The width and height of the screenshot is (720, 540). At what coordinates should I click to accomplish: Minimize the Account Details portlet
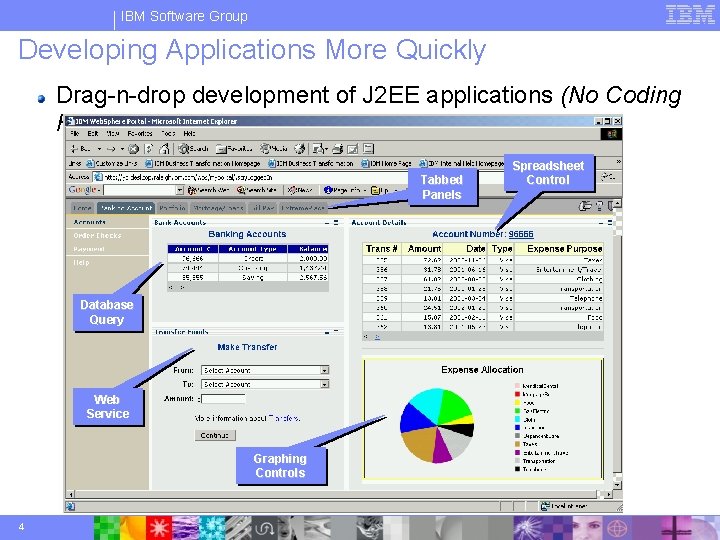(601, 223)
